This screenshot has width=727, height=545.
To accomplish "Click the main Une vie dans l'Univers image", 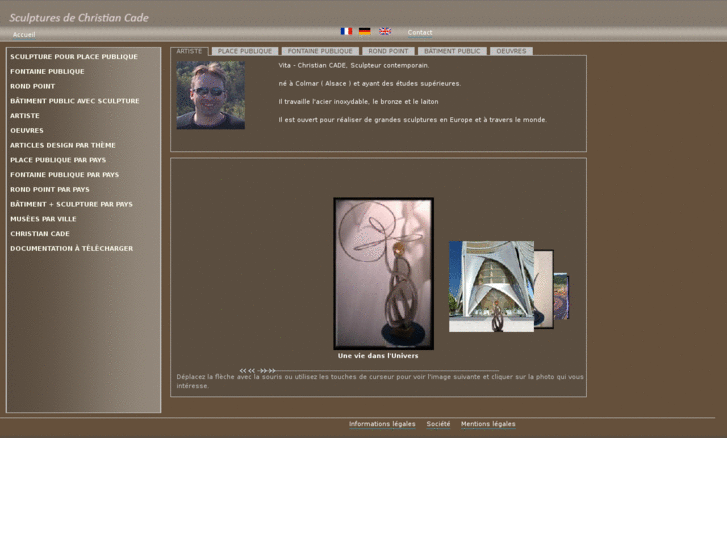I will tap(383, 274).
